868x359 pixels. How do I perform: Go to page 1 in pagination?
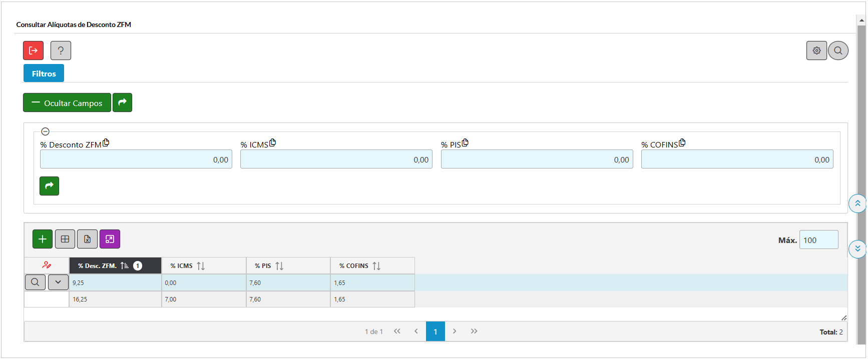click(x=435, y=331)
